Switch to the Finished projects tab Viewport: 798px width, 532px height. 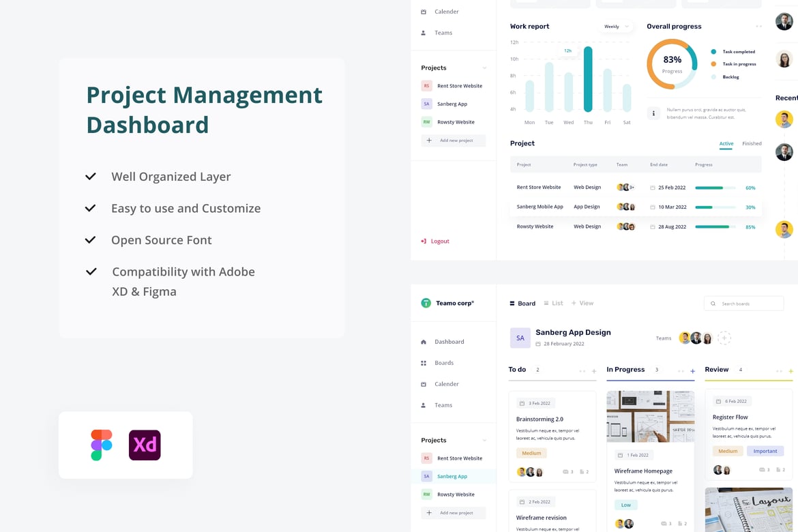pos(752,143)
